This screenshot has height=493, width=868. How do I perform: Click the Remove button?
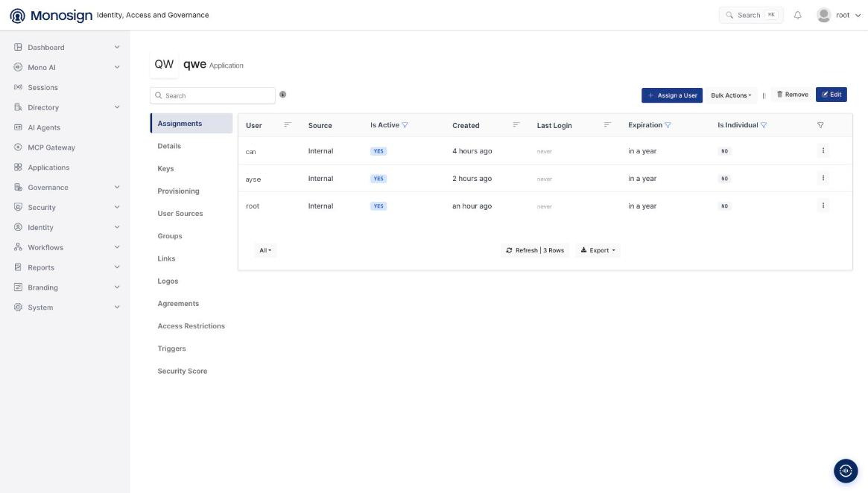pos(792,95)
